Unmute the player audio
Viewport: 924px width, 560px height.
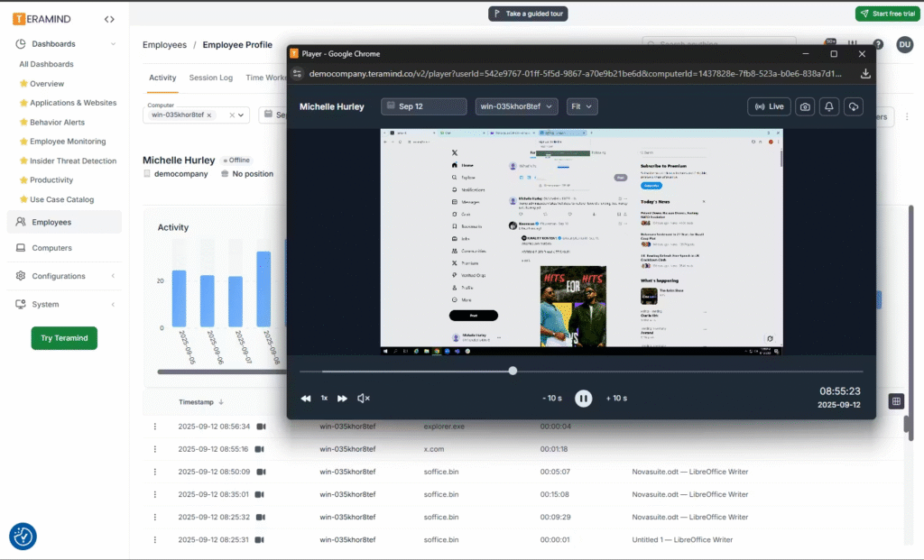click(364, 399)
